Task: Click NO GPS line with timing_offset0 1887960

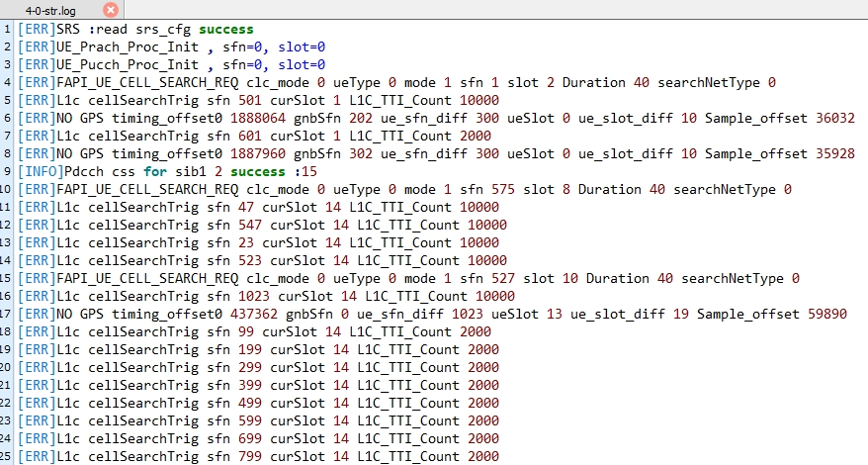Action: (436, 153)
